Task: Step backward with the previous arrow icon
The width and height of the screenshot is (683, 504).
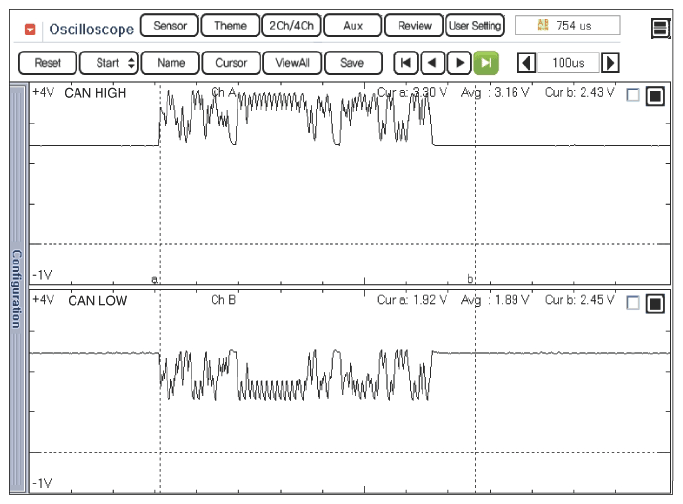Action: 432,63
